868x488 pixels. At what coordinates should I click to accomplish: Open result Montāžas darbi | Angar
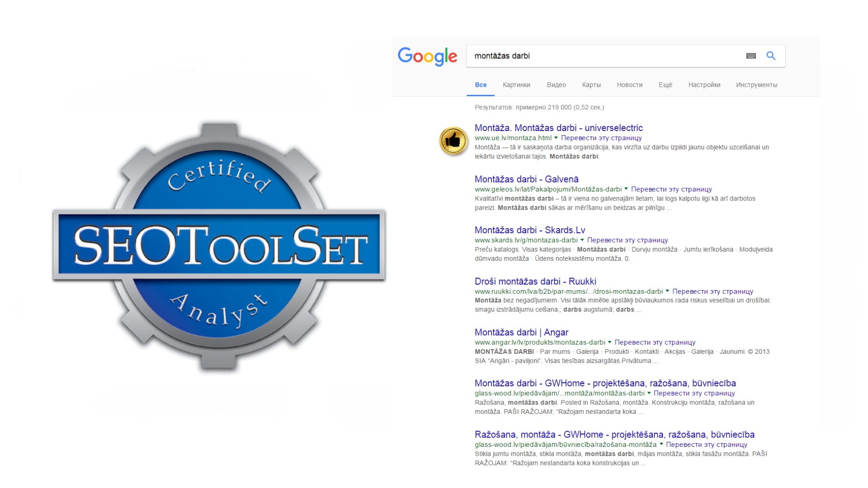pyautogui.click(x=521, y=333)
